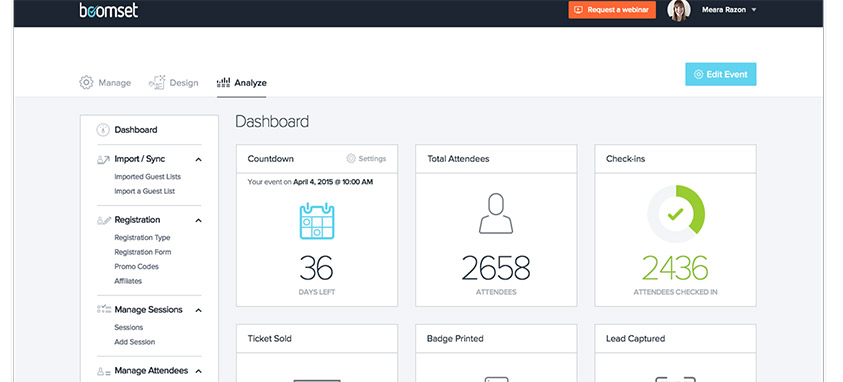Image resolution: width=843 pixels, height=382 pixels.
Task: Click the Request a webinar button
Action: click(612, 10)
